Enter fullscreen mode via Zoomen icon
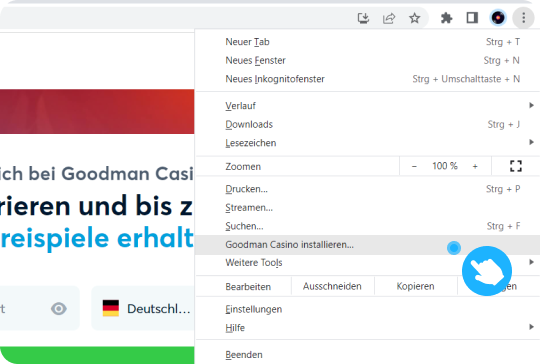 (516, 166)
